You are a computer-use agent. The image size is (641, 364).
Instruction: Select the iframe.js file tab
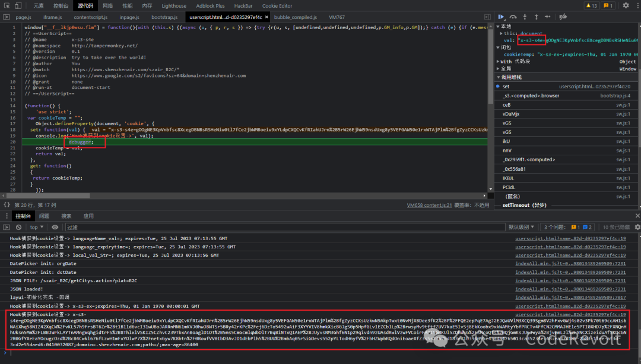pos(52,17)
